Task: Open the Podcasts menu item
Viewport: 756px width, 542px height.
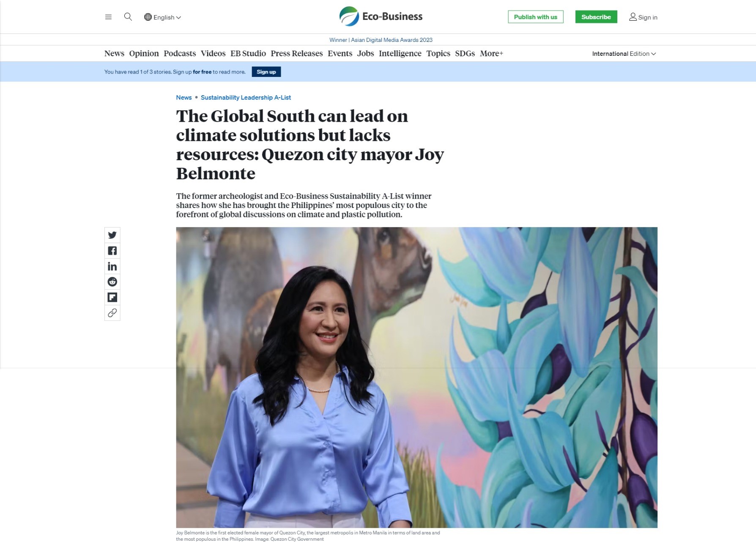Action: tap(180, 54)
